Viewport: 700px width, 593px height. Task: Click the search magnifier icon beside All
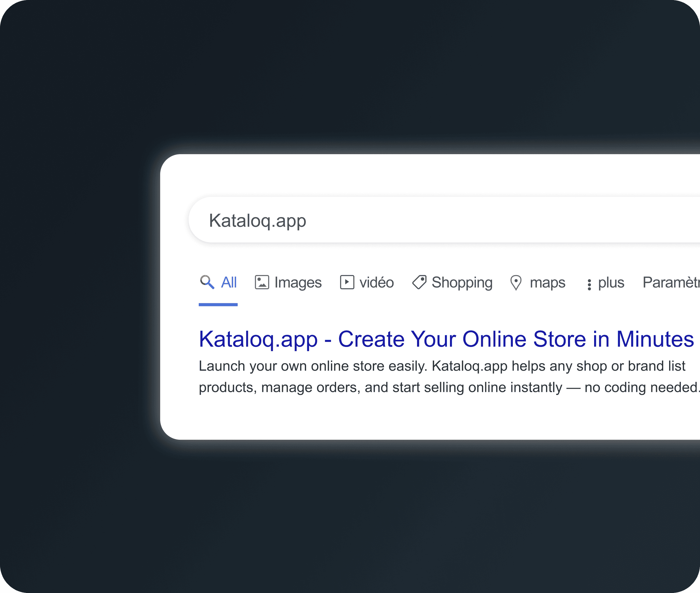(207, 282)
